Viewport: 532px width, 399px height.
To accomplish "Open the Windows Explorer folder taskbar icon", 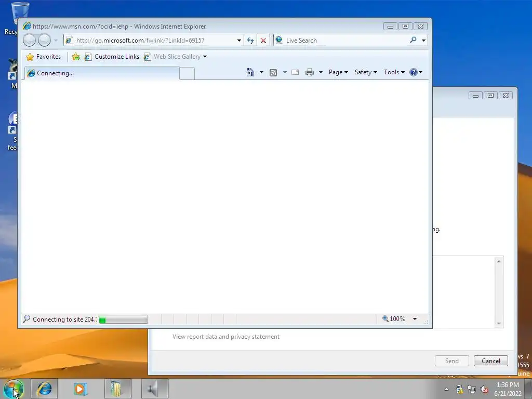I will pyautogui.click(x=117, y=389).
